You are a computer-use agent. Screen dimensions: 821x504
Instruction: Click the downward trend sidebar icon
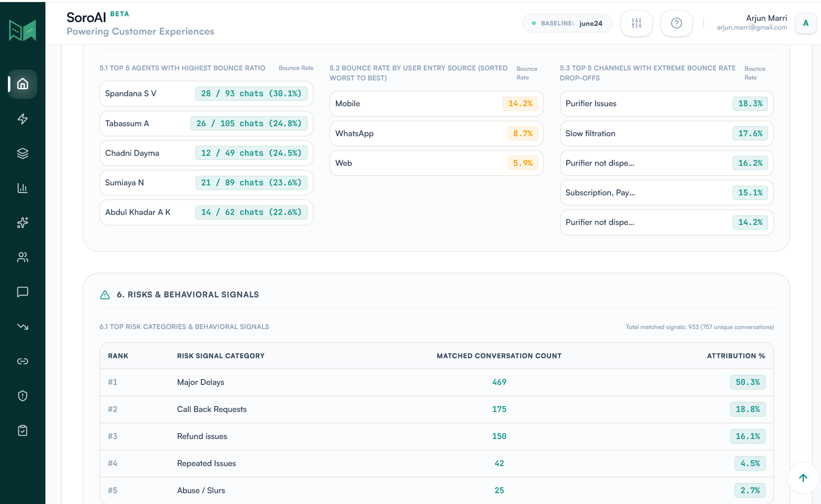23,326
